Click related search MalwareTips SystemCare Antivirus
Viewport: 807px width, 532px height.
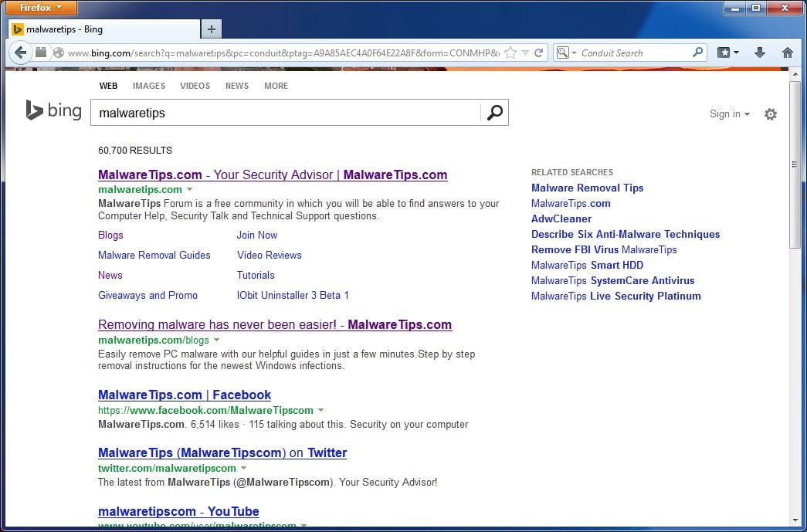coord(612,280)
